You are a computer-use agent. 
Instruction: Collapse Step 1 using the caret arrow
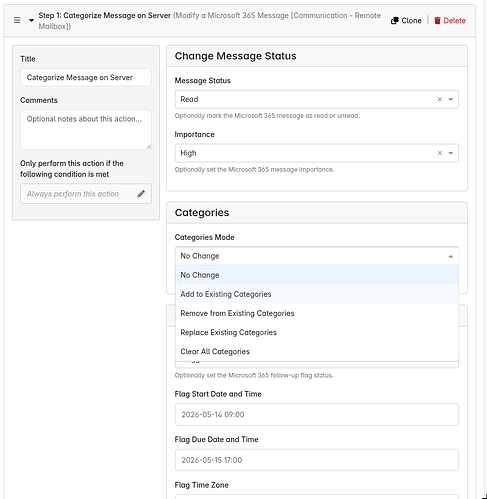pyautogui.click(x=31, y=20)
